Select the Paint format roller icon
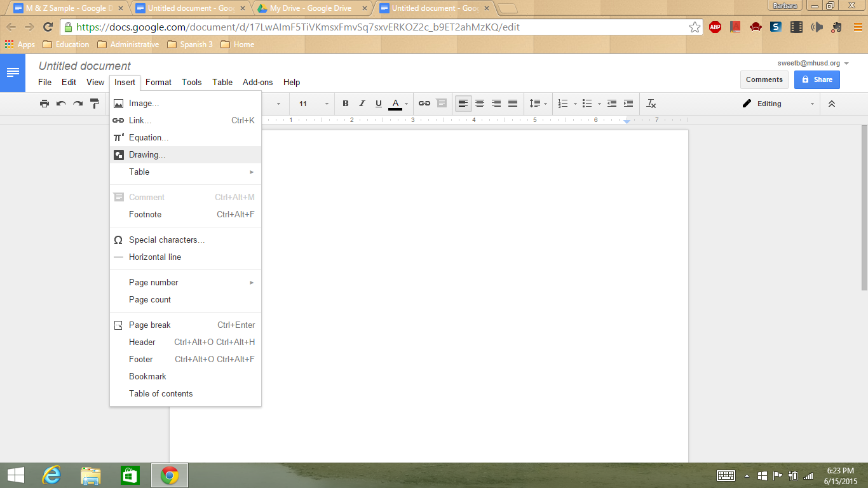Viewport: 868px width, 488px height. [94, 104]
